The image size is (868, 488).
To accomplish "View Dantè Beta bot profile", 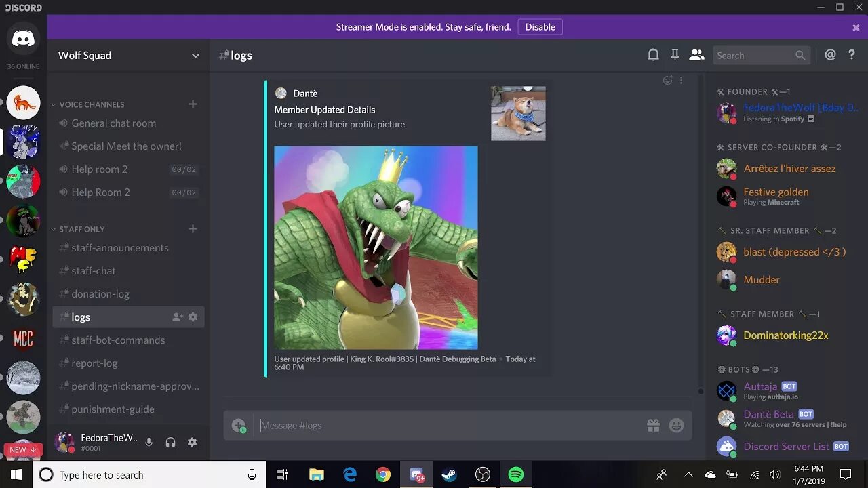I will coord(787,418).
